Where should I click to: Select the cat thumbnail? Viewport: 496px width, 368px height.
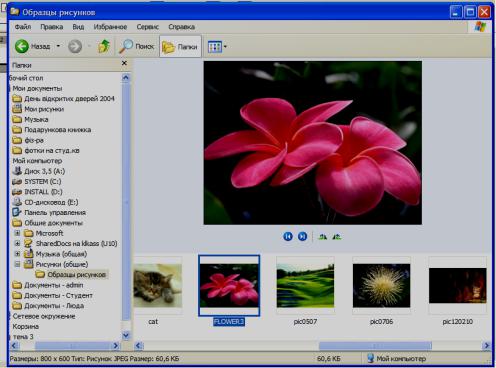pos(158,286)
